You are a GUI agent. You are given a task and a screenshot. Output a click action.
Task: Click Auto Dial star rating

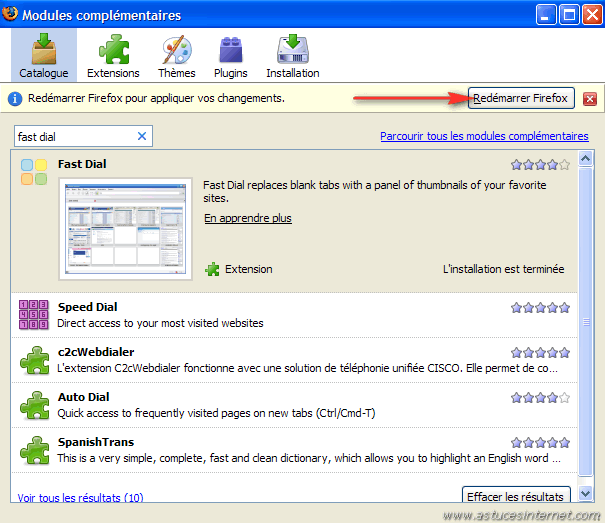[540, 398]
